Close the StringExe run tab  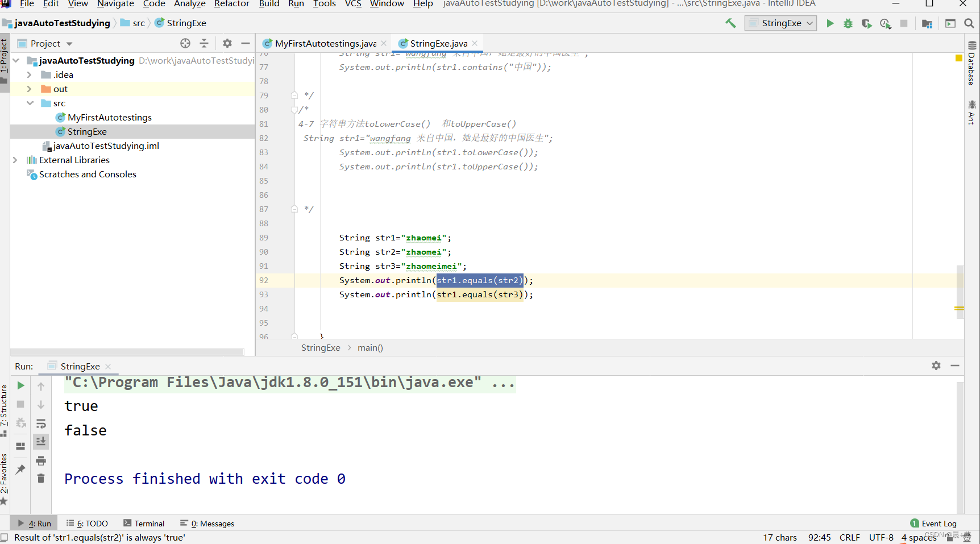point(108,367)
